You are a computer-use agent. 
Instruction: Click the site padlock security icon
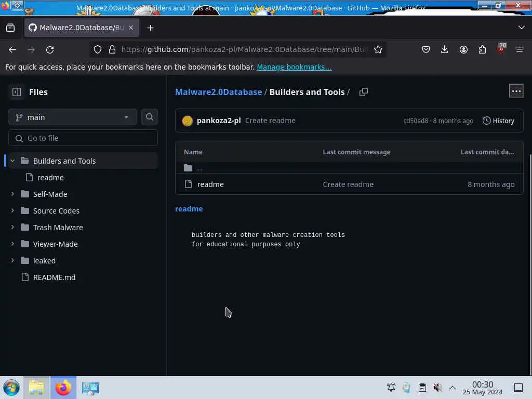(x=112, y=49)
